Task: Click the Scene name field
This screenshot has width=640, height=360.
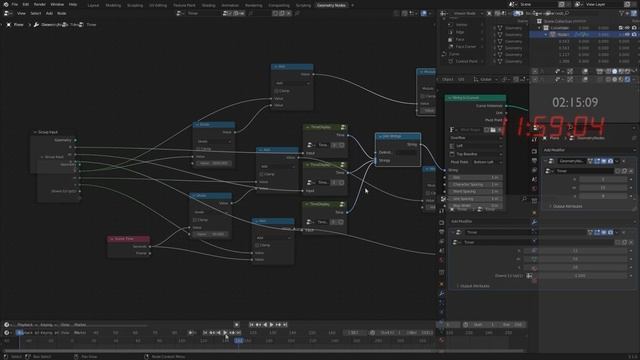Action: point(537,4)
